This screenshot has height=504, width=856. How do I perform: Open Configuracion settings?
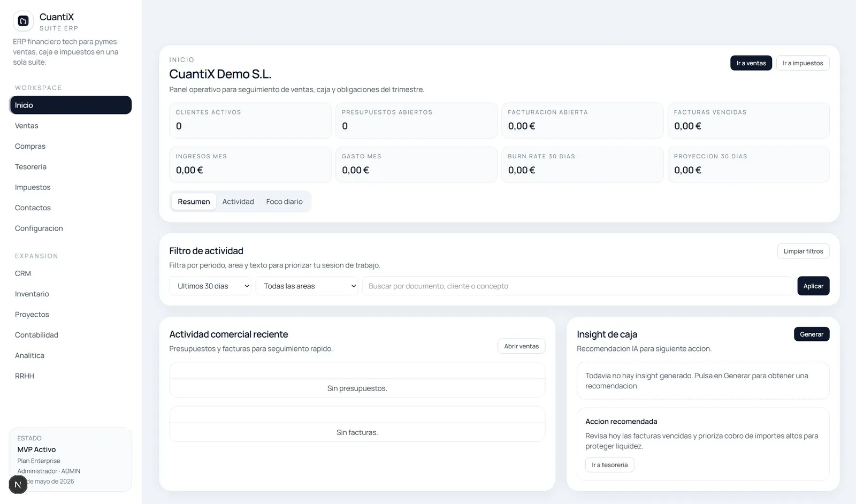click(70, 228)
